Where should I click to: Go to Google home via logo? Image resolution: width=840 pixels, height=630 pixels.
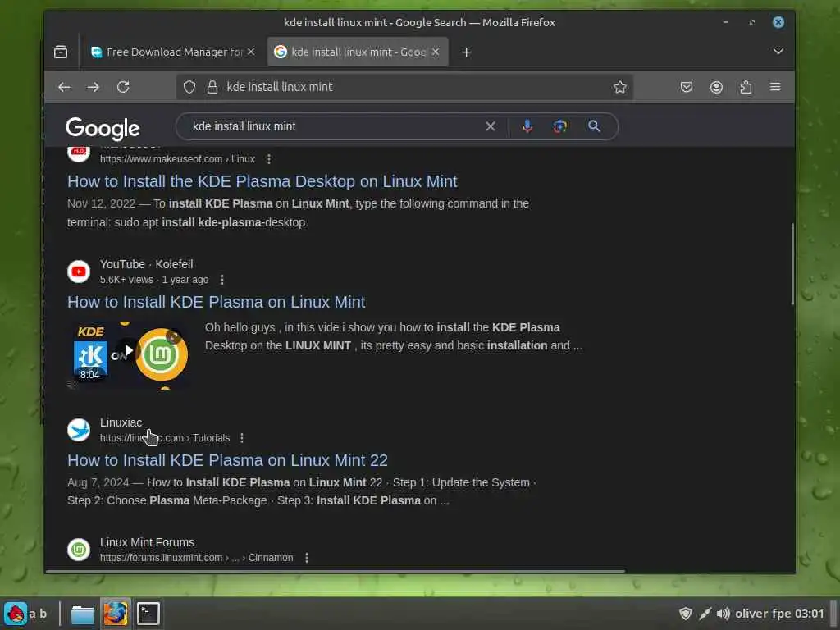[x=103, y=128]
